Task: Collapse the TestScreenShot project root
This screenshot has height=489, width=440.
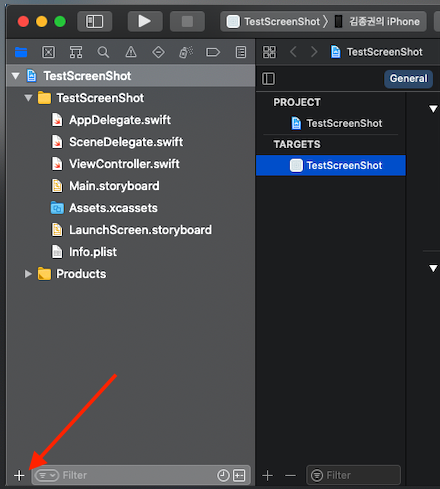Action: pyautogui.click(x=15, y=76)
